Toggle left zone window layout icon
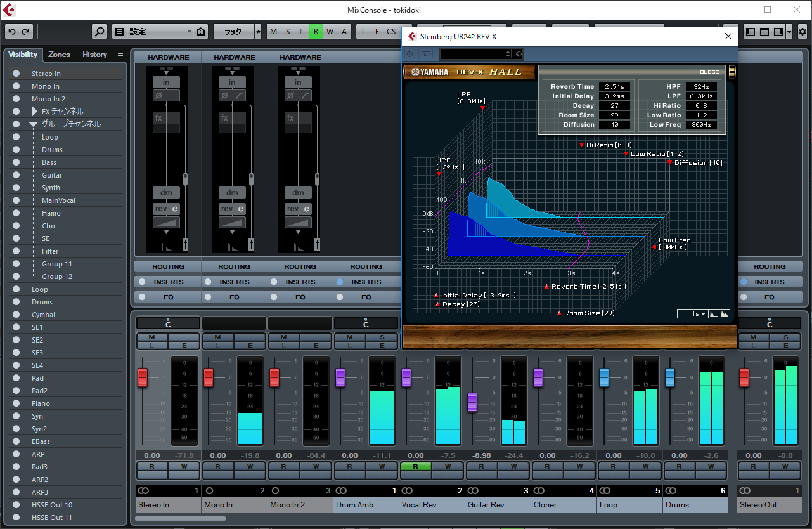The width and height of the screenshot is (812, 529). tap(751, 32)
